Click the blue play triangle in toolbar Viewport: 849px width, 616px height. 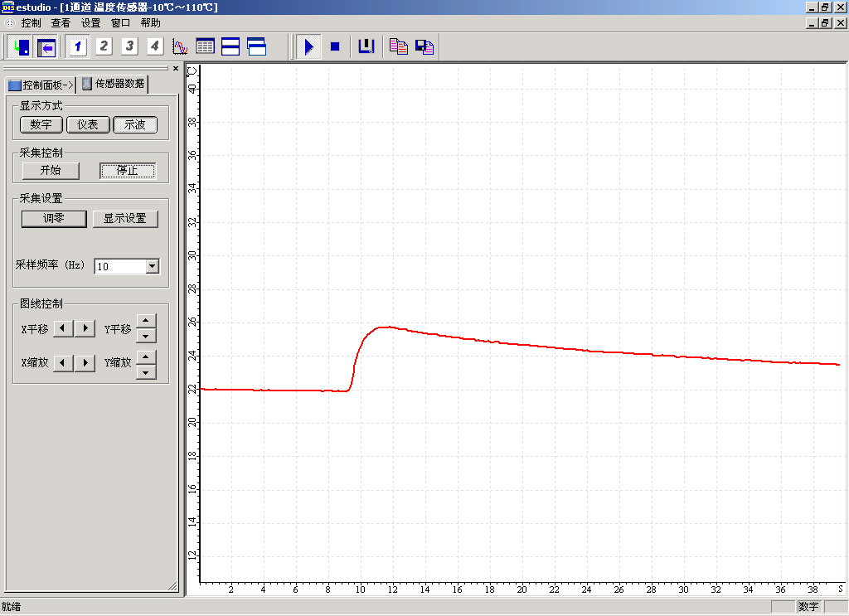click(x=308, y=46)
